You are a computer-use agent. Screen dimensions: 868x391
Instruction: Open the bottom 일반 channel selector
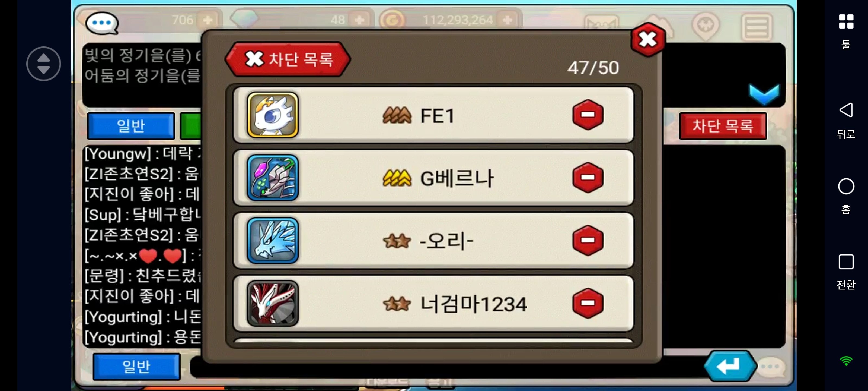[136, 366]
